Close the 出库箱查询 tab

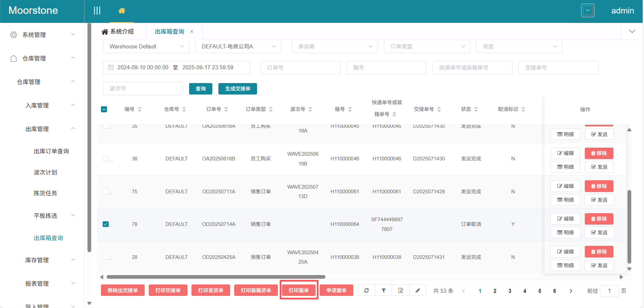point(192,32)
